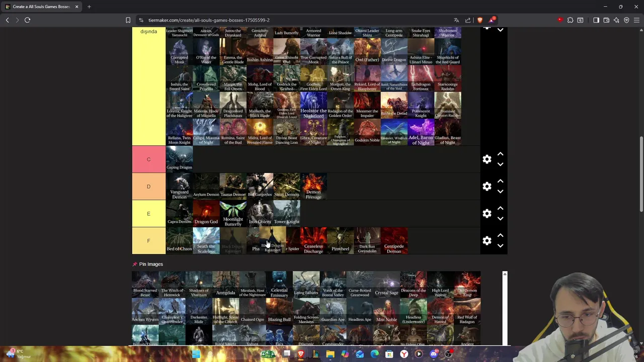
Task: Click the yellow F tier label
Action: (148, 241)
